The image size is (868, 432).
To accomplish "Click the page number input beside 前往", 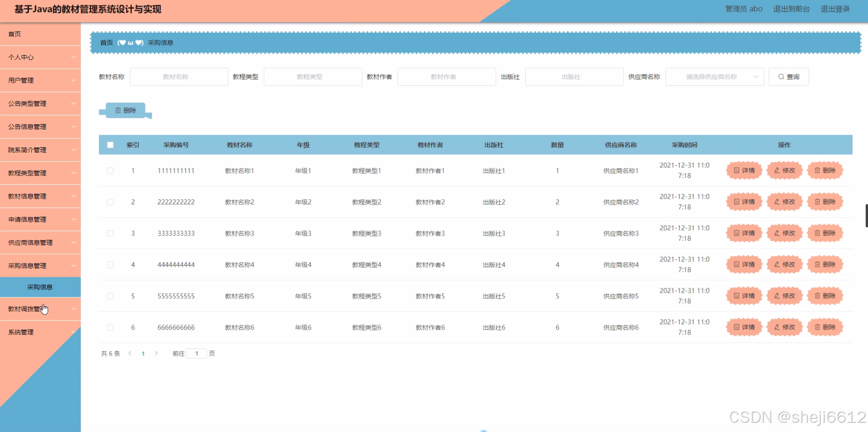I will pyautogui.click(x=197, y=353).
